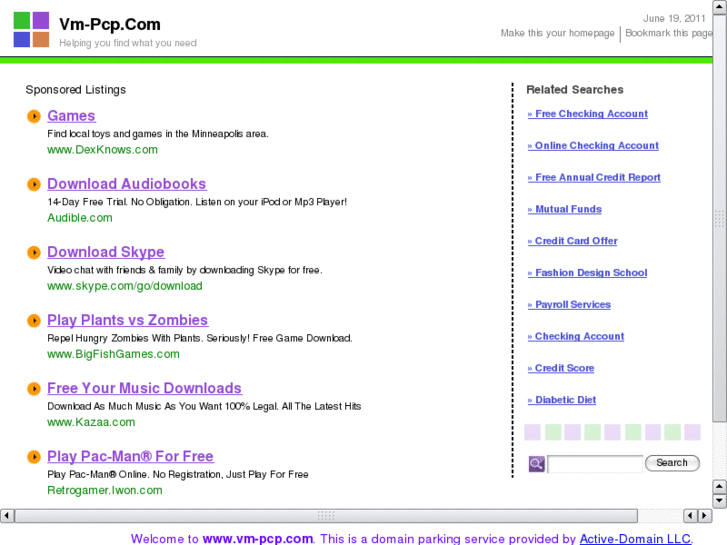Image resolution: width=727 pixels, height=545 pixels.
Task: Open Diabetic Diet related search
Action: 562,400
